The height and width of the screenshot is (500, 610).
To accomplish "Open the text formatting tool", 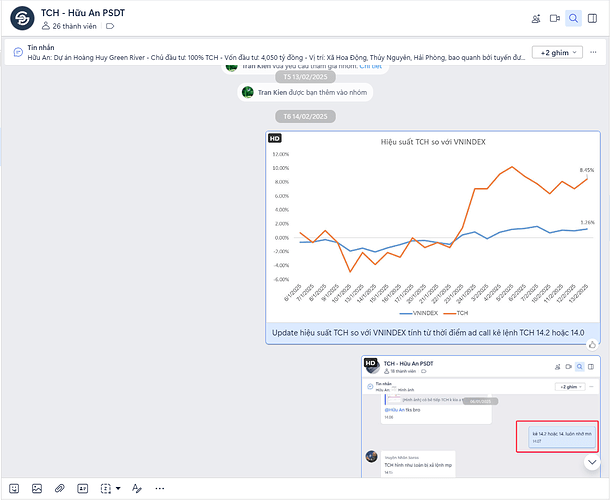I will click(135, 488).
